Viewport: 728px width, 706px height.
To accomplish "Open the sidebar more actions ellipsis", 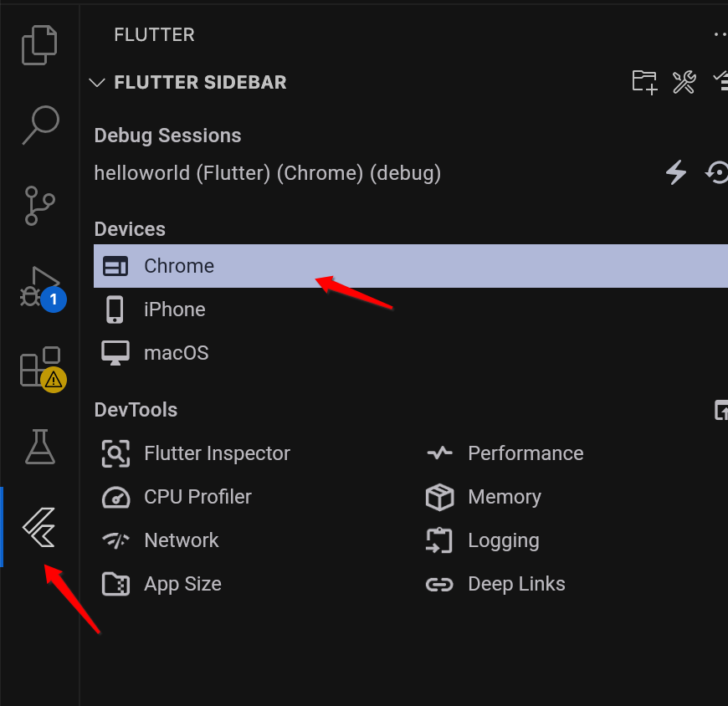I will tap(720, 34).
